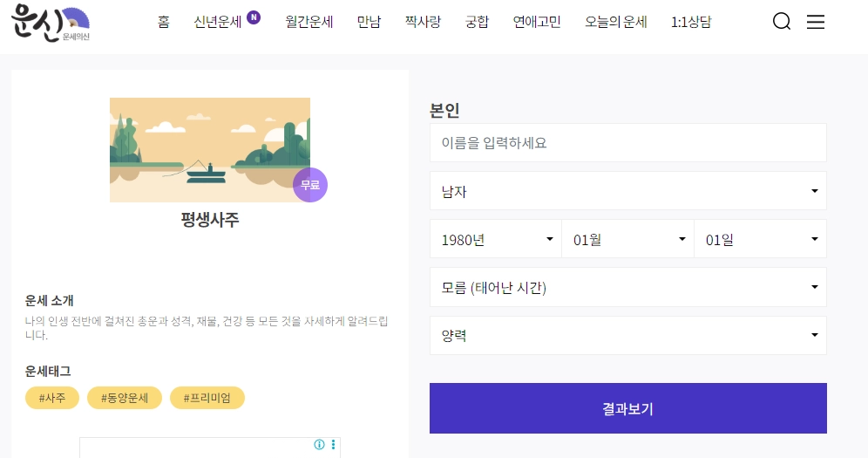Click the 평생사주 landscape thumbnail
The image size is (868, 458).
pyautogui.click(x=210, y=150)
